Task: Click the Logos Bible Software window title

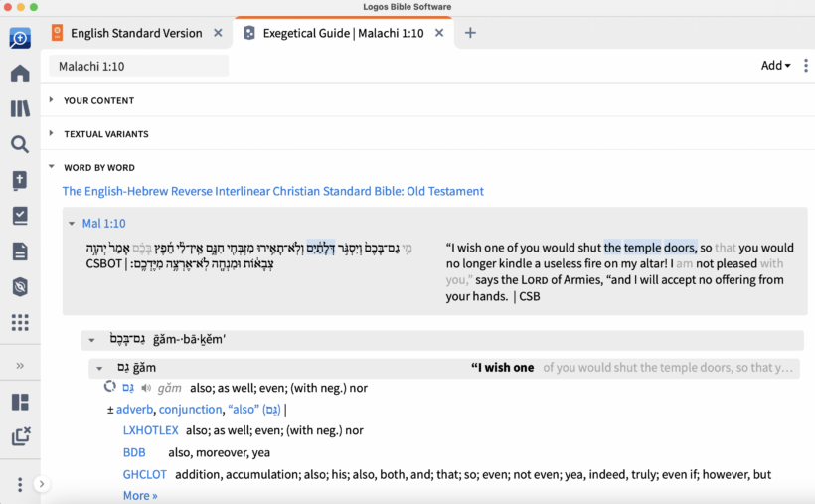Action: pyautogui.click(x=407, y=7)
